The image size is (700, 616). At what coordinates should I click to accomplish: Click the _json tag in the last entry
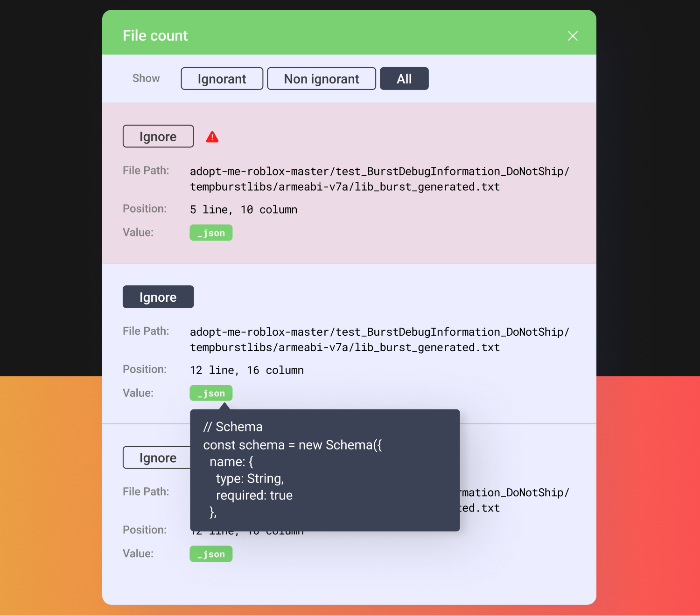coord(211,554)
